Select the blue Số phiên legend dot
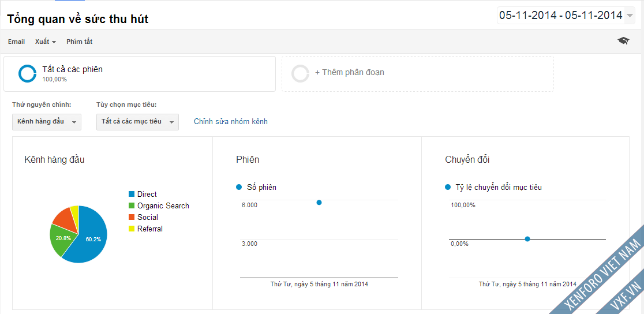The height and width of the screenshot is (314, 644). coord(239,188)
